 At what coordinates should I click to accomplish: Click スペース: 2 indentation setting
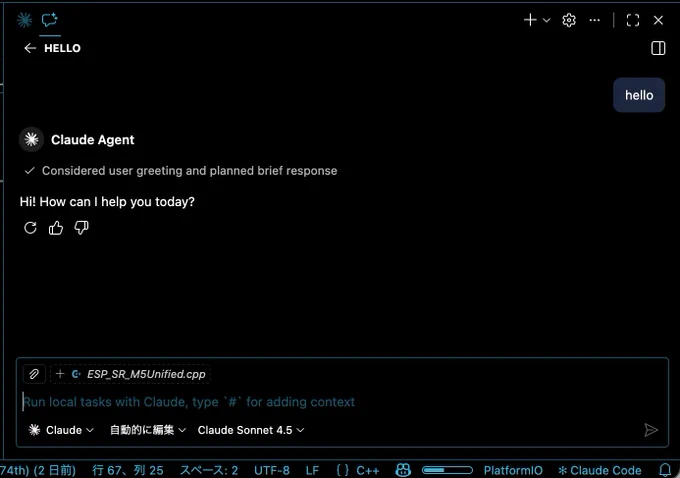tap(209, 470)
